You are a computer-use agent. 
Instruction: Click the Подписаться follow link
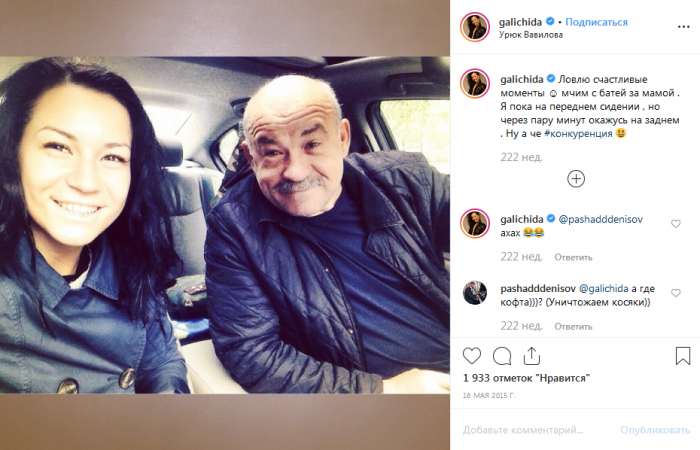click(596, 22)
